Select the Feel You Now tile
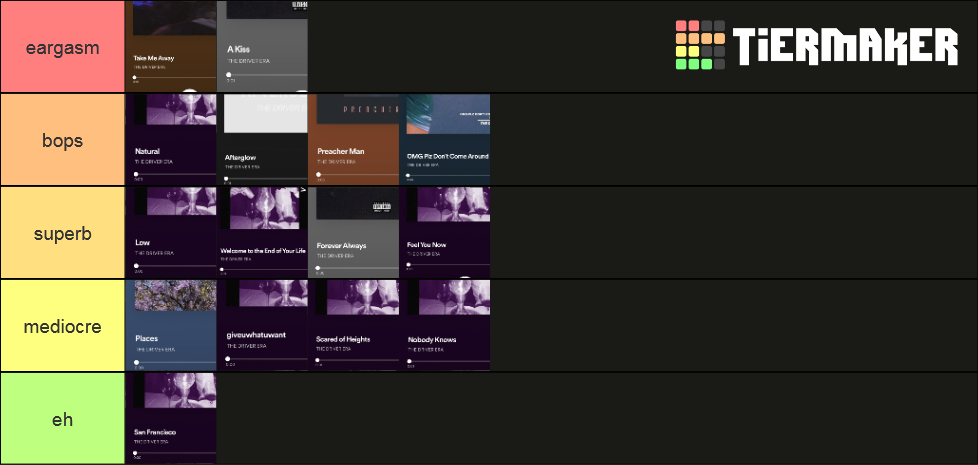Image resolution: width=978 pixels, height=465 pixels. pos(445,232)
